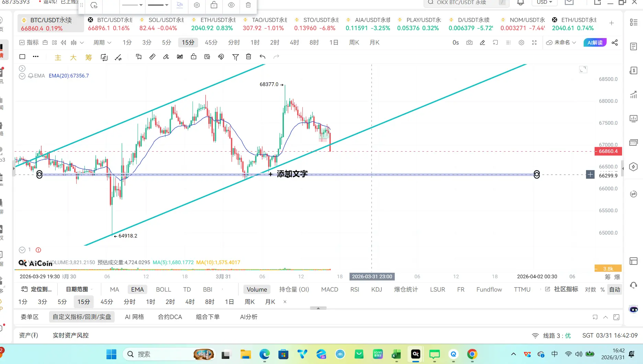Toggle EMA indicator visibility chevron
This screenshot has height=364, width=643.
coord(22,76)
